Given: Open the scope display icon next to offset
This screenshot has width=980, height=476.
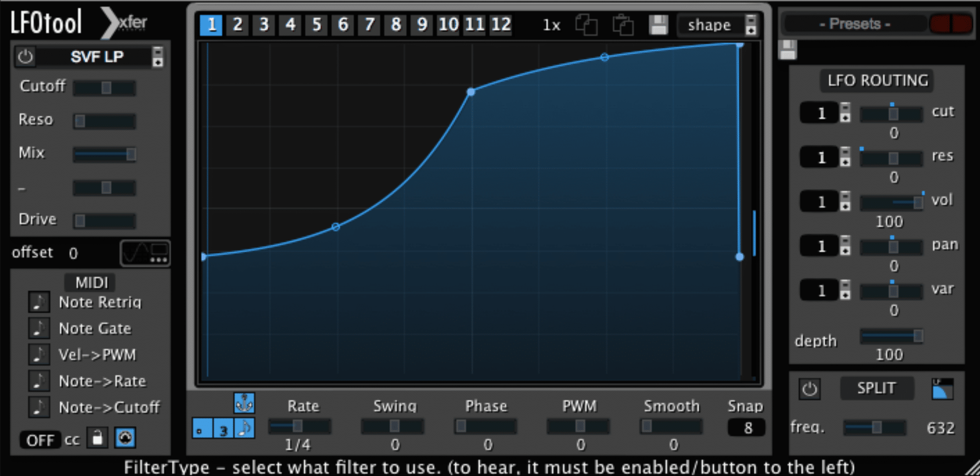Looking at the screenshot, I should pyautogui.click(x=145, y=253).
